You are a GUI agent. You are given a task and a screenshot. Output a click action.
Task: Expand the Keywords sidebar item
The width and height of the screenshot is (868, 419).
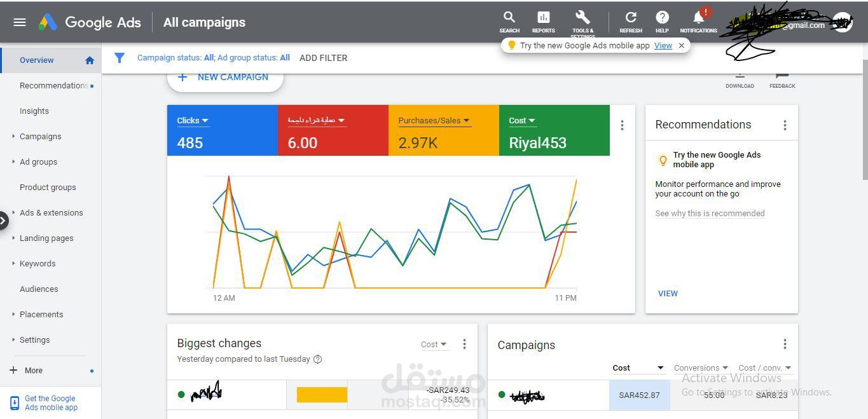[x=13, y=263]
